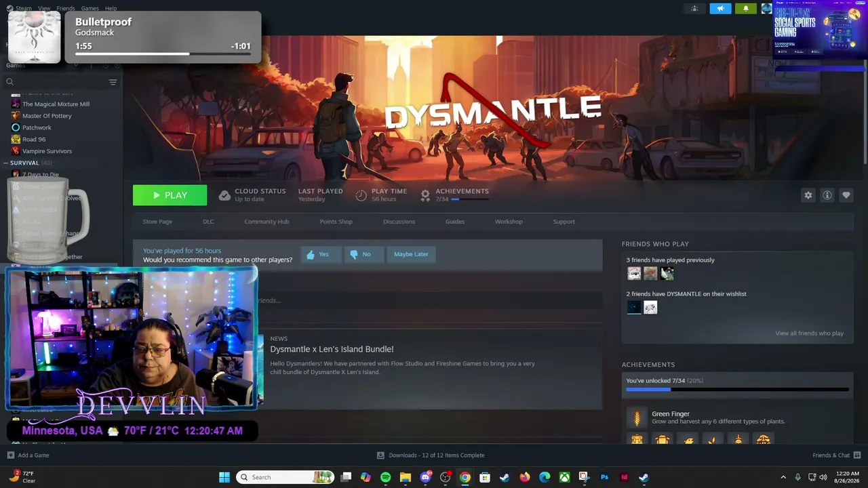The image size is (868, 488).
Task: Open the Friends menu
Action: point(66,8)
